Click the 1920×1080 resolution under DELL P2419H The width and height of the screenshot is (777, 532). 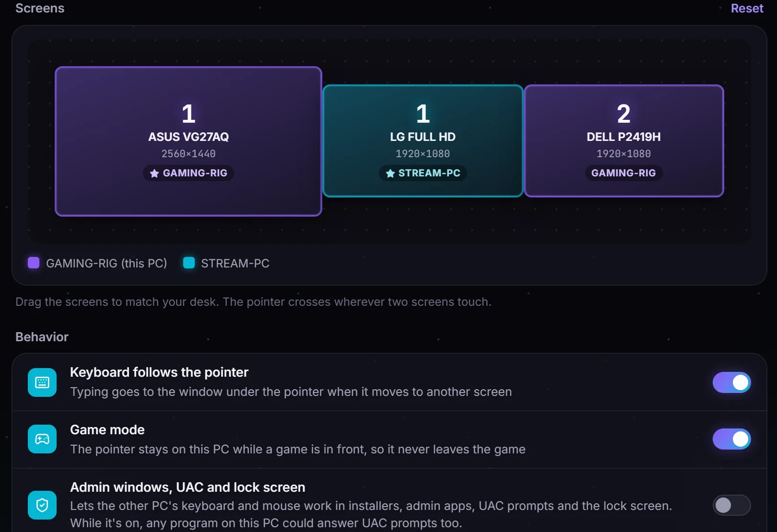click(624, 154)
